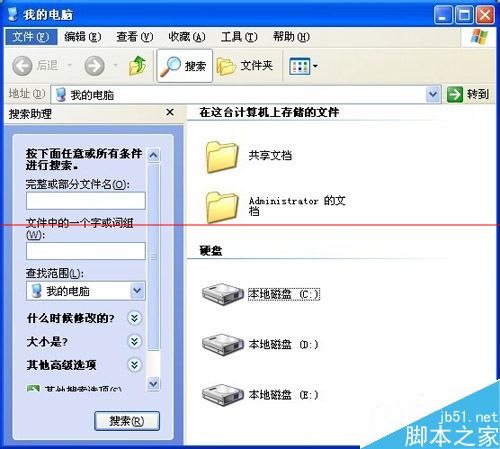Open the File (文件) menu
This screenshot has height=449, width=500.
[31, 36]
